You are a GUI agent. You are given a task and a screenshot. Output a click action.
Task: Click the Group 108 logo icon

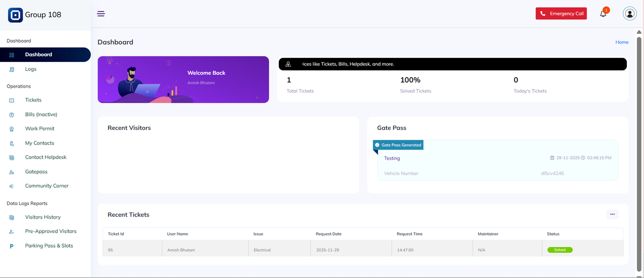click(x=16, y=15)
